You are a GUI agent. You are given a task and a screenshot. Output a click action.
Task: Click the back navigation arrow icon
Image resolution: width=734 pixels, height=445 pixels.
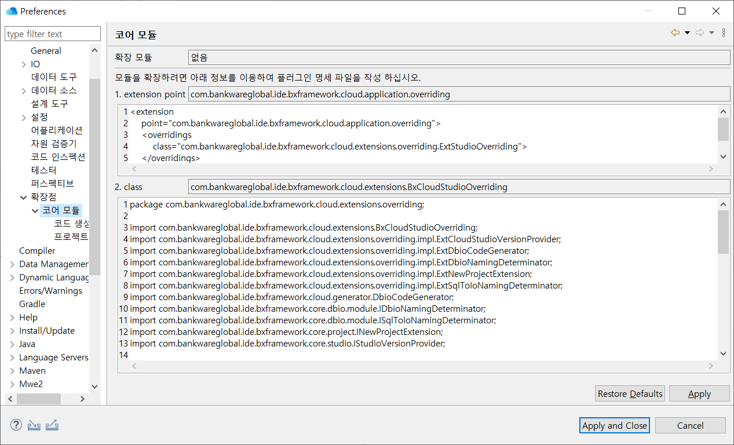coord(675,33)
